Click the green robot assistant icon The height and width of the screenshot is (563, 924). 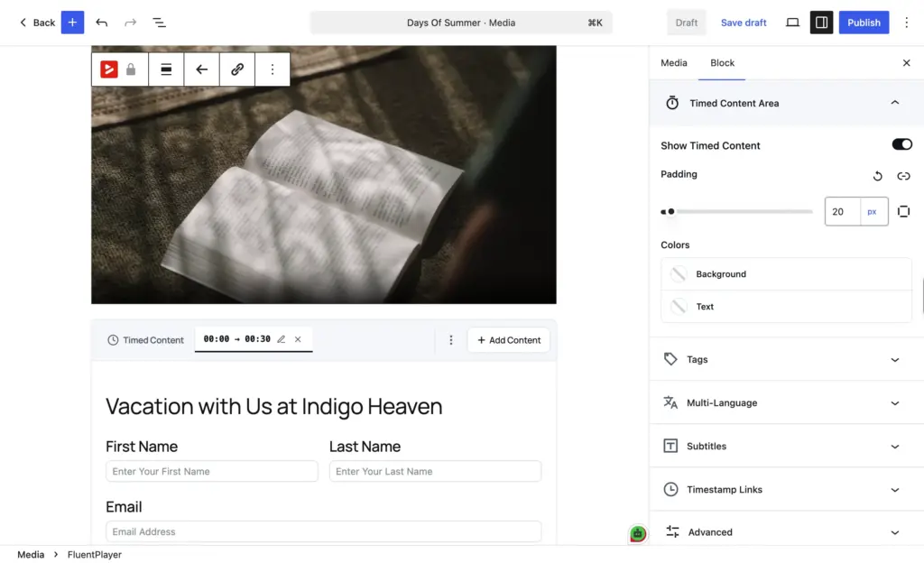tap(638, 533)
